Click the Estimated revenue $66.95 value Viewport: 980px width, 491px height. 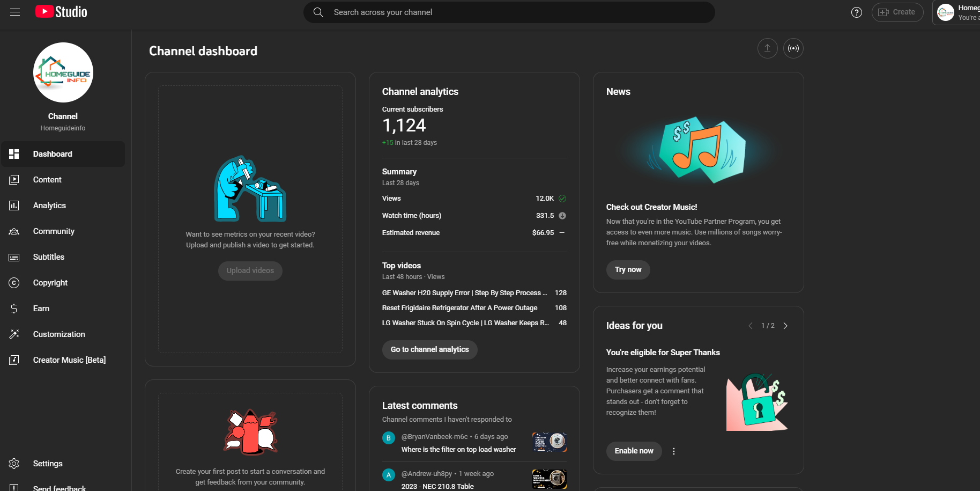tap(543, 233)
